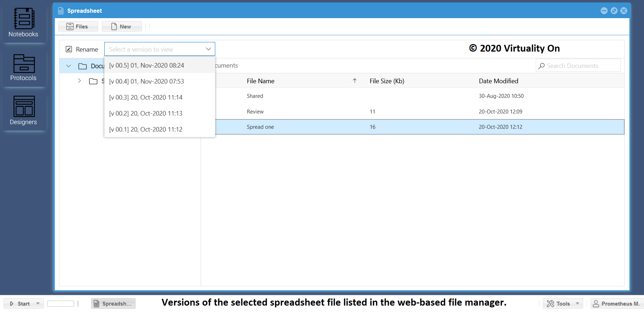Click Review file size 11
Image resolution: width=644 pixels, height=312 pixels.
point(373,112)
